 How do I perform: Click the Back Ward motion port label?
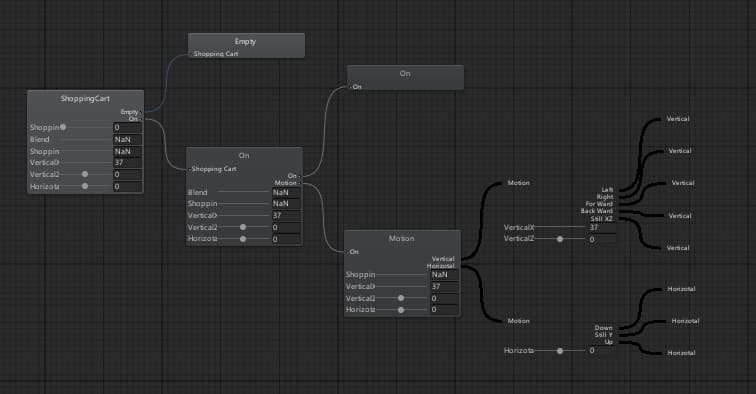coord(596,211)
